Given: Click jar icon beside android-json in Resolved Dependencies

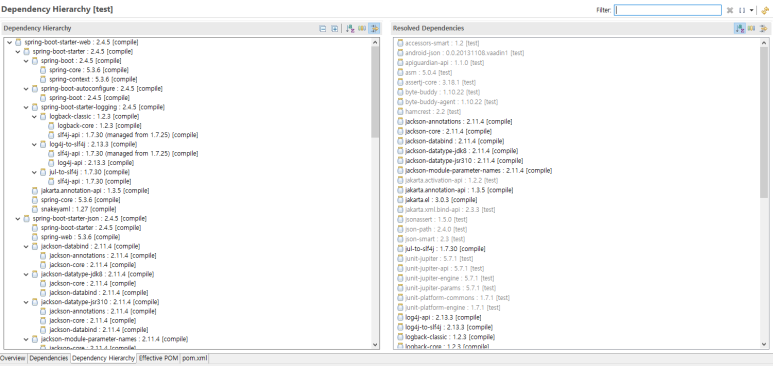Looking at the screenshot, I should coord(400,53).
